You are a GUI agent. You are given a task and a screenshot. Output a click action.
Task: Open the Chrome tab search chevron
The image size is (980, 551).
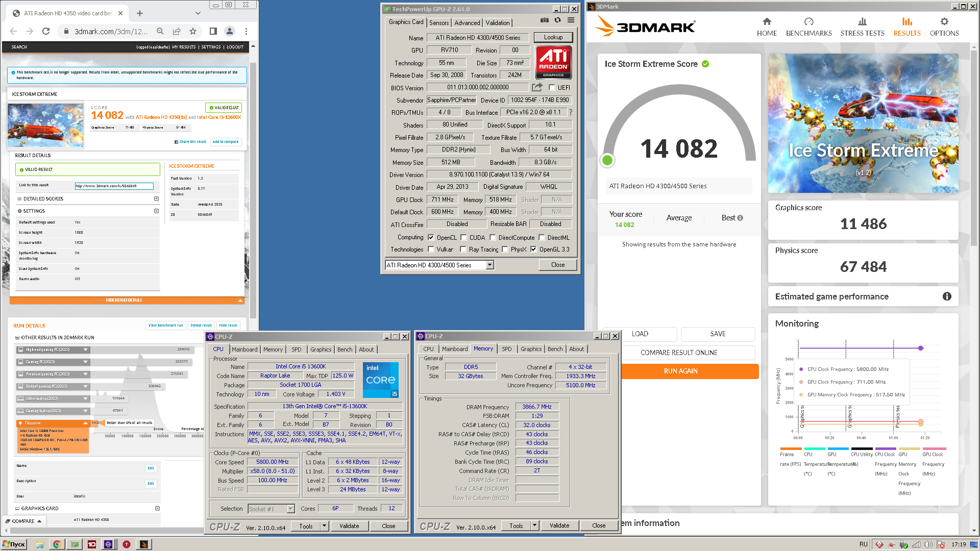coord(198,13)
